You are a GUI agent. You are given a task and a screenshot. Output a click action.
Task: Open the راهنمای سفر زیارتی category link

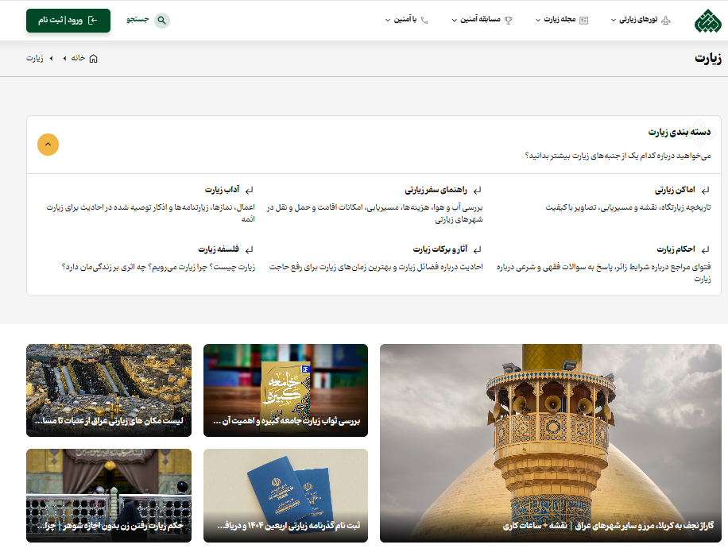tap(437, 191)
